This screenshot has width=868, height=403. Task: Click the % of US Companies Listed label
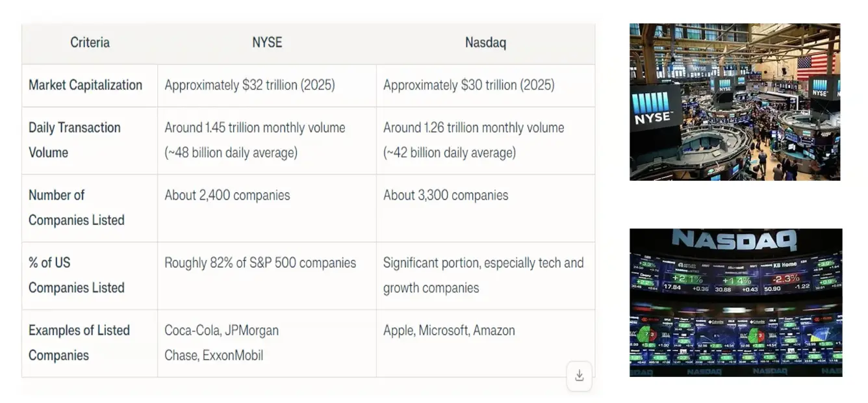[76, 275]
